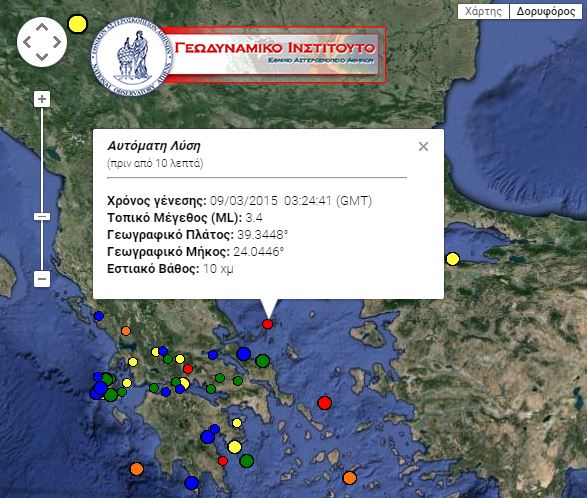Select the small red marker in southeast Peloponnese
Viewport: 587px width, 498px height.
[x=223, y=461]
